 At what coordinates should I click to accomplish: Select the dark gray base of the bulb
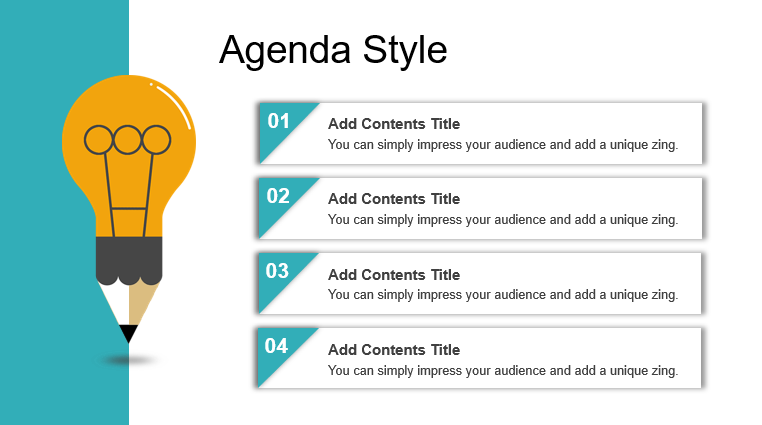click(128, 260)
